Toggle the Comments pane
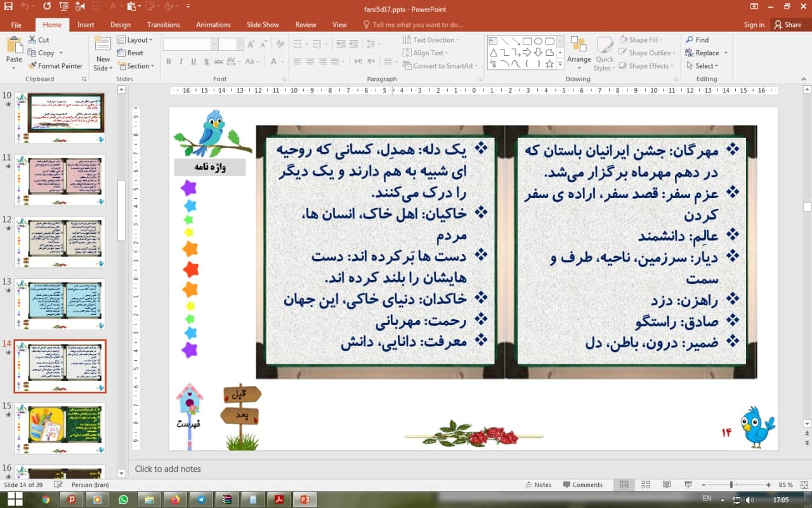The height and width of the screenshot is (508, 812). coord(581,485)
